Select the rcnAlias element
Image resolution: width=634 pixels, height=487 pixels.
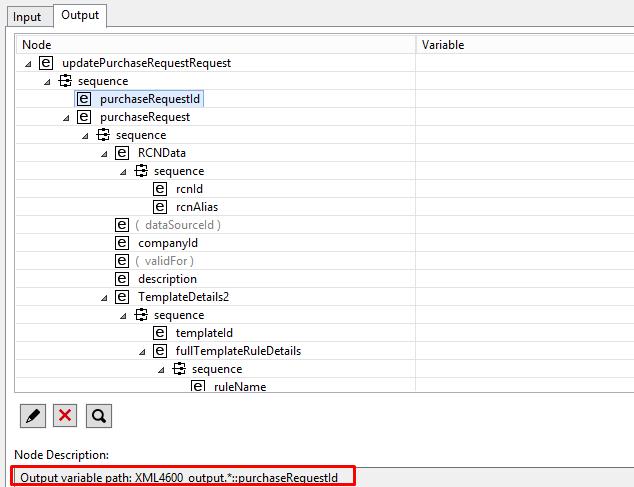pyautogui.click(x=197, y=207)
